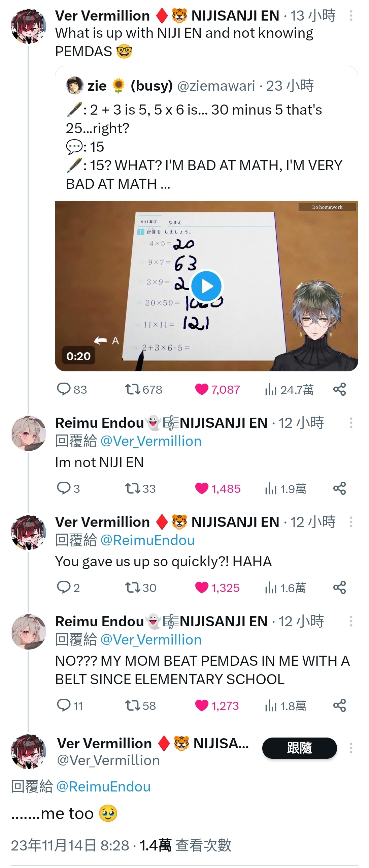Play the quoted math homework video
The width and height of the screenshot is (369, 868).
206,286
